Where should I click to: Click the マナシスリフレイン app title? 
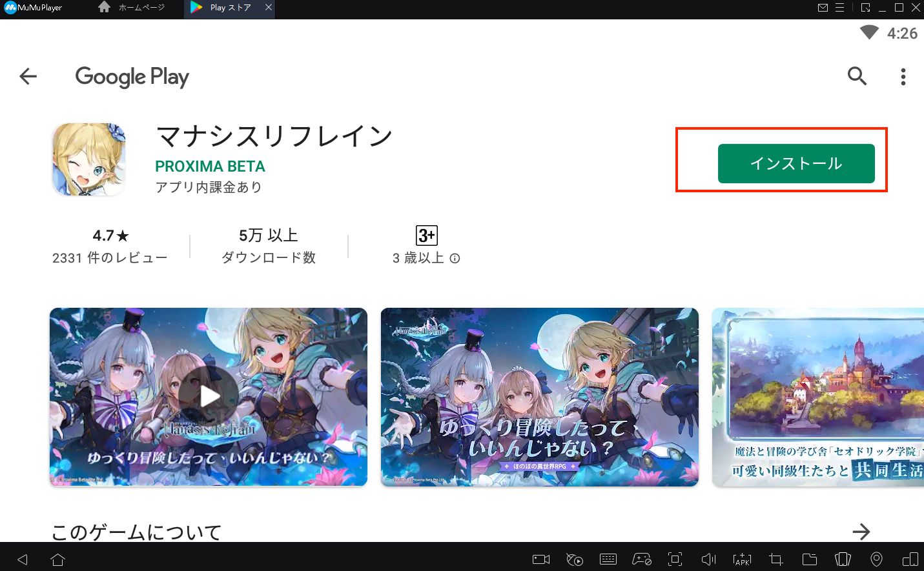point(274,136)
